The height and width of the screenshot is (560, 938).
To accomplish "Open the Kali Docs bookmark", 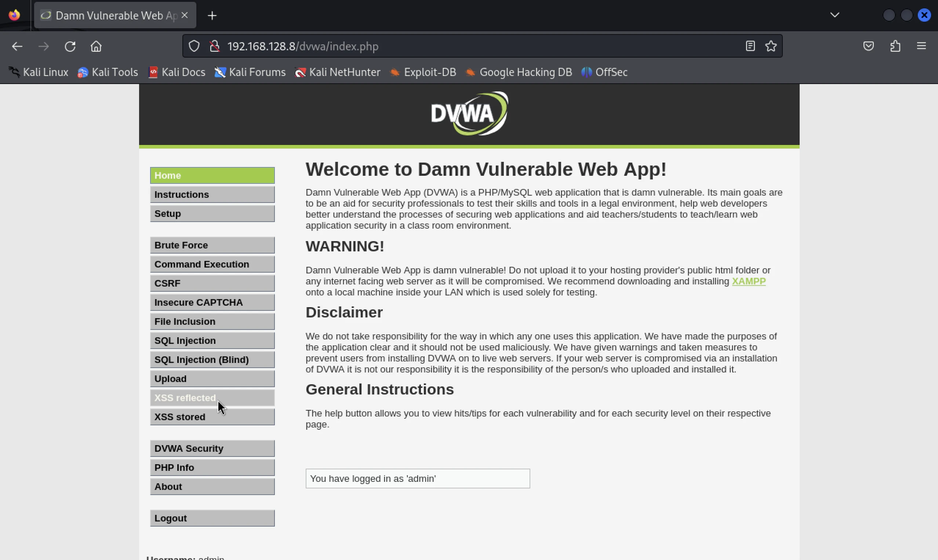I will click(177, 72).
